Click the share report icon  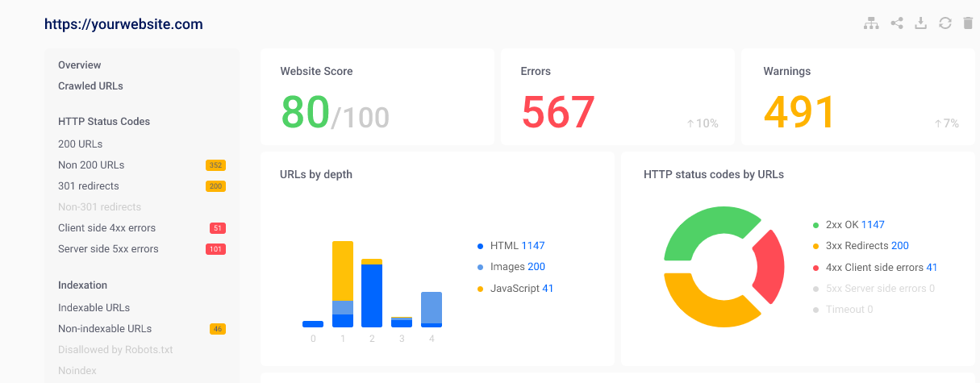(896, 23)
